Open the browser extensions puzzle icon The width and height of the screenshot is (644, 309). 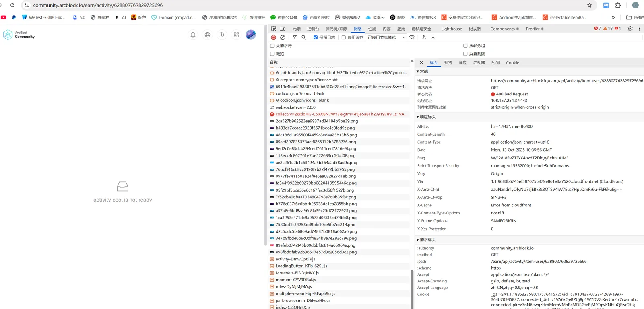pyautogui.click(x=618, y=5)
